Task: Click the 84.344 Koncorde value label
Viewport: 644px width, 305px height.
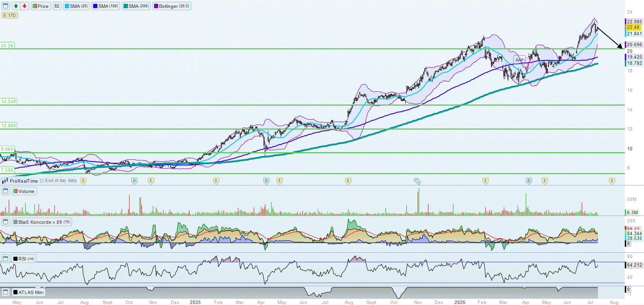Action: coord(634,233)
